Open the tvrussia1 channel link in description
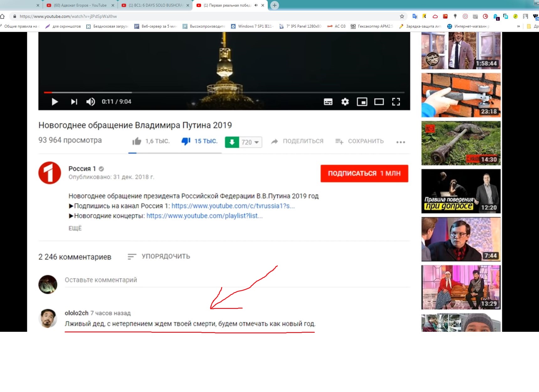Viewport: 539px width, 392px height. (x=233, y=206)
